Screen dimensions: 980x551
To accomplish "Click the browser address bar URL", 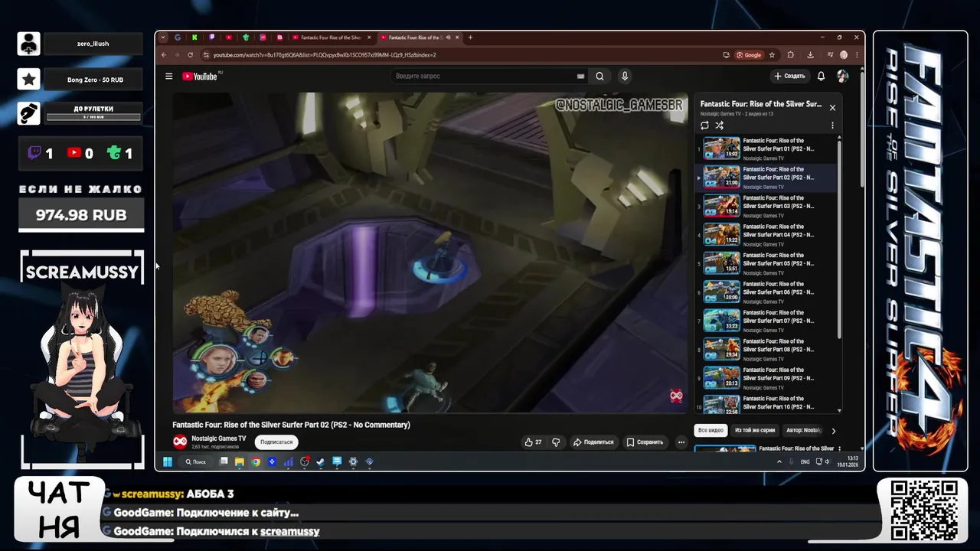I will [325, 54].
